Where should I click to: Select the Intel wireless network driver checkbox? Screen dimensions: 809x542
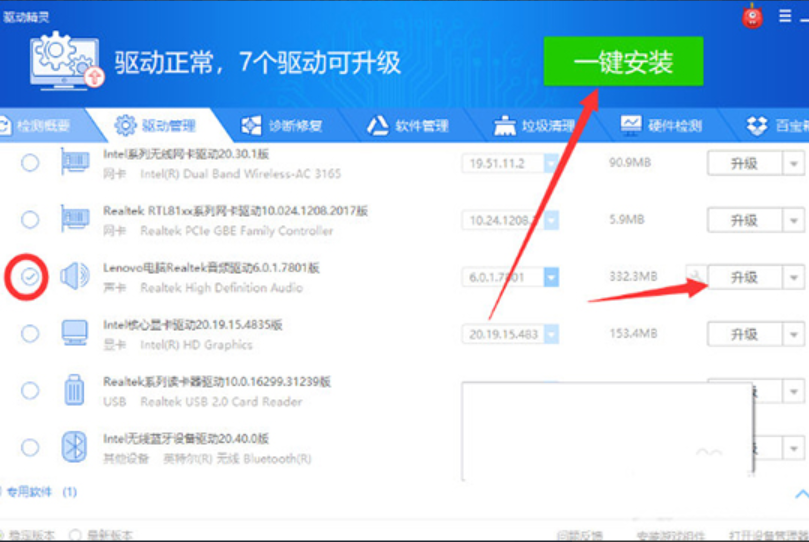31,162
